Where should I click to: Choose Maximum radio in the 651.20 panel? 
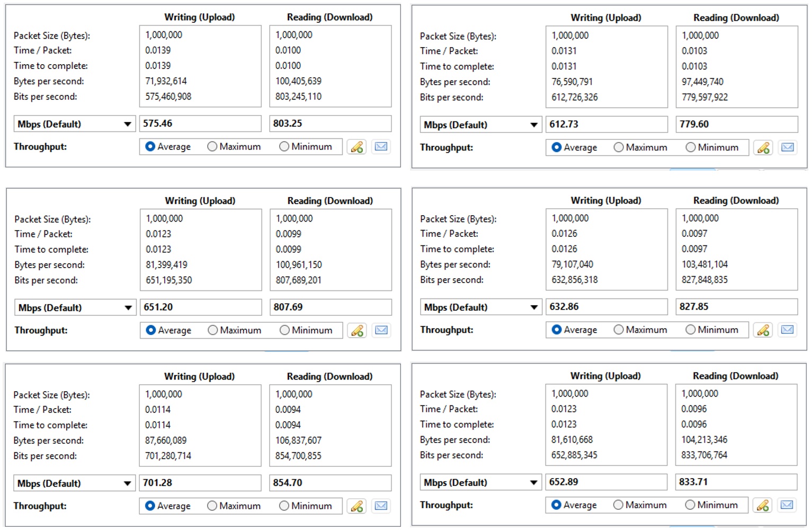point(213,331)
